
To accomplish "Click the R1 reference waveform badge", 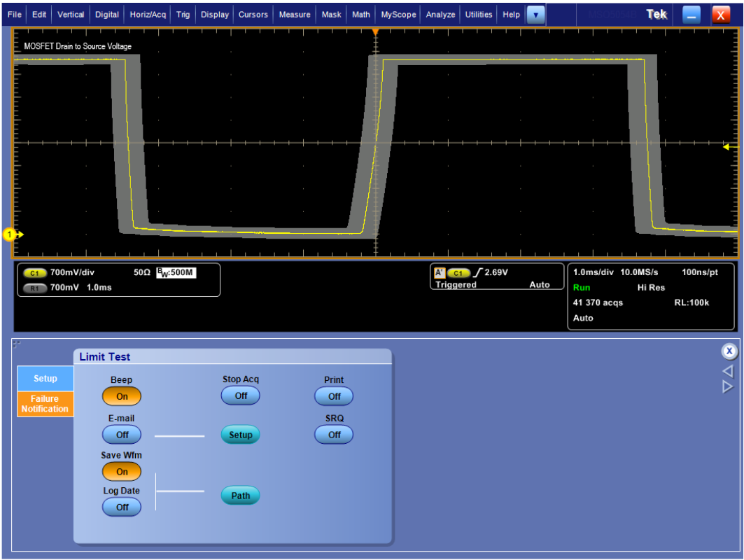I will tap(34, 287).
